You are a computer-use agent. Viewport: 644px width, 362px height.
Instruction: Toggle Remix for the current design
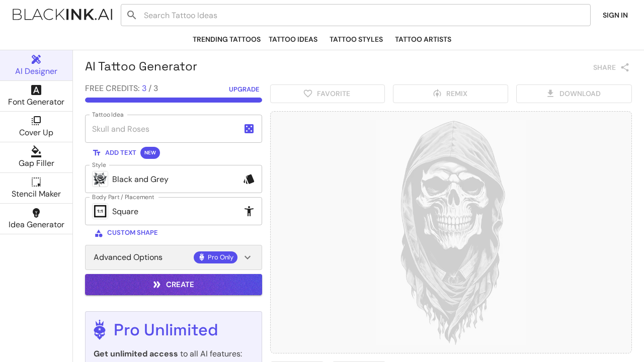450,94
